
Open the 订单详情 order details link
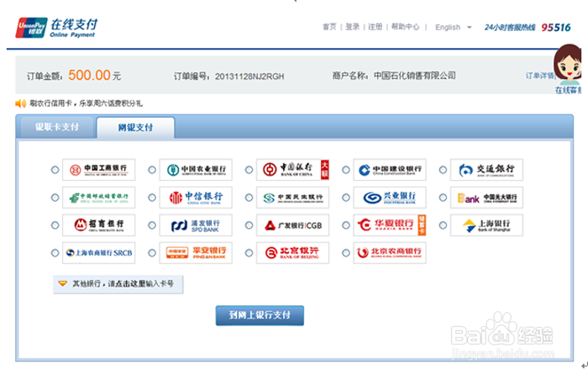540,76
